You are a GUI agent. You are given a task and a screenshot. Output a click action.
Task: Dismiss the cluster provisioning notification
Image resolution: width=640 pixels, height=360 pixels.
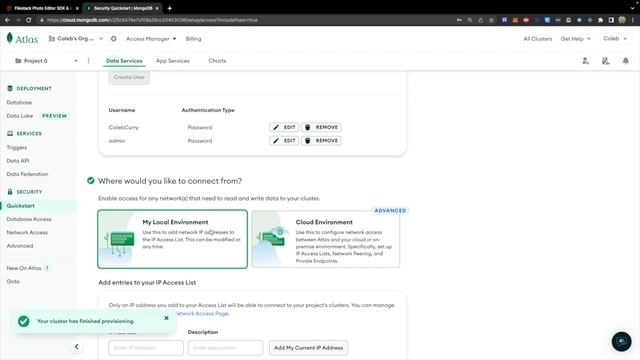(166, 318)
